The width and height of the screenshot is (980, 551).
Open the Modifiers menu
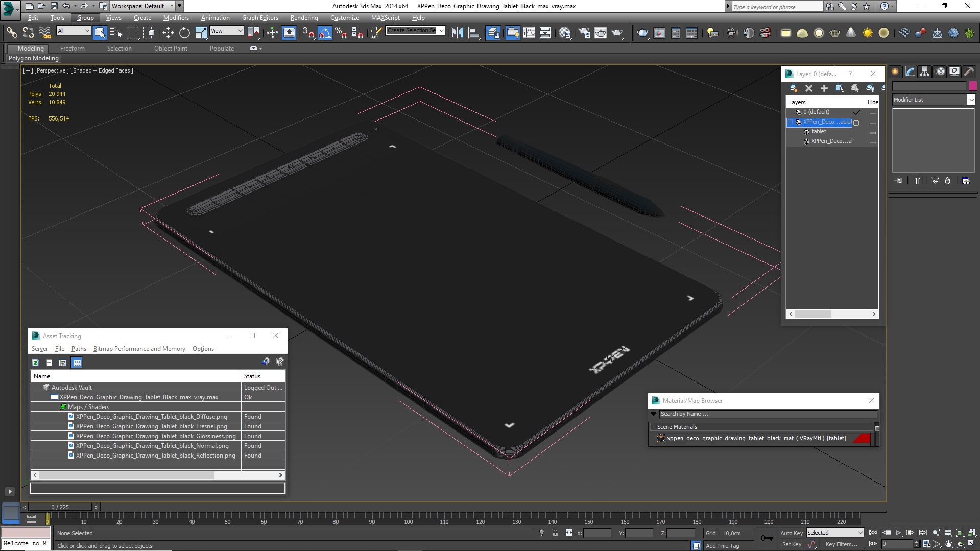tap(176, 17)
